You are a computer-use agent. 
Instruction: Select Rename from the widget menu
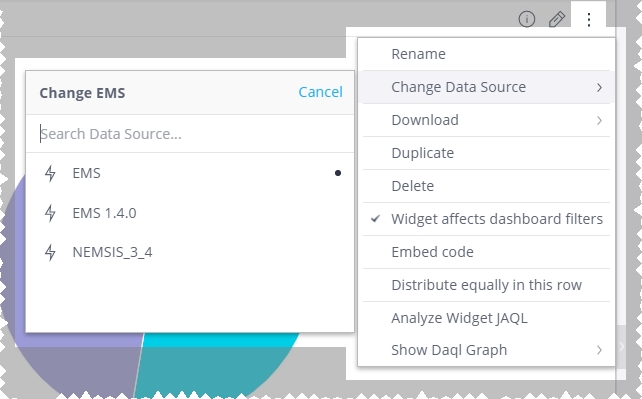point(486,54)
